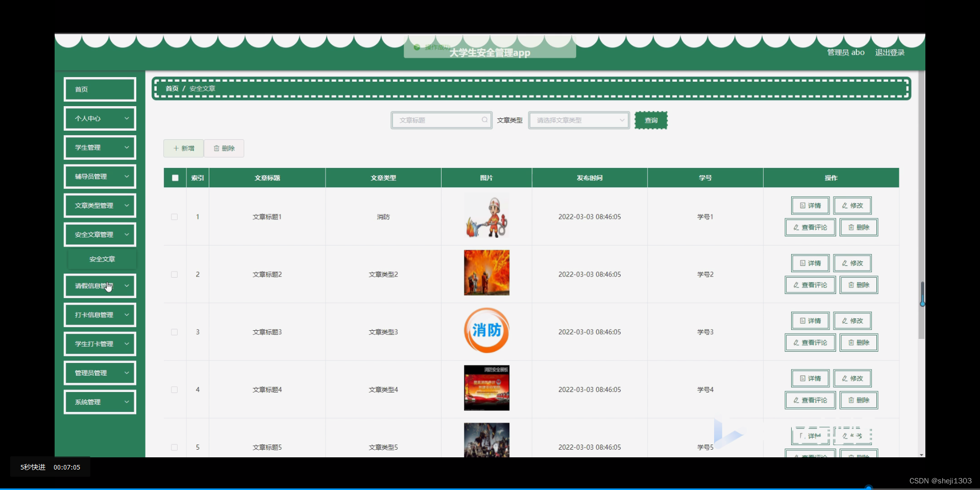The image size is (980, 490).
Task: Check the select-all checkbox in the table header
Action: 174,178
